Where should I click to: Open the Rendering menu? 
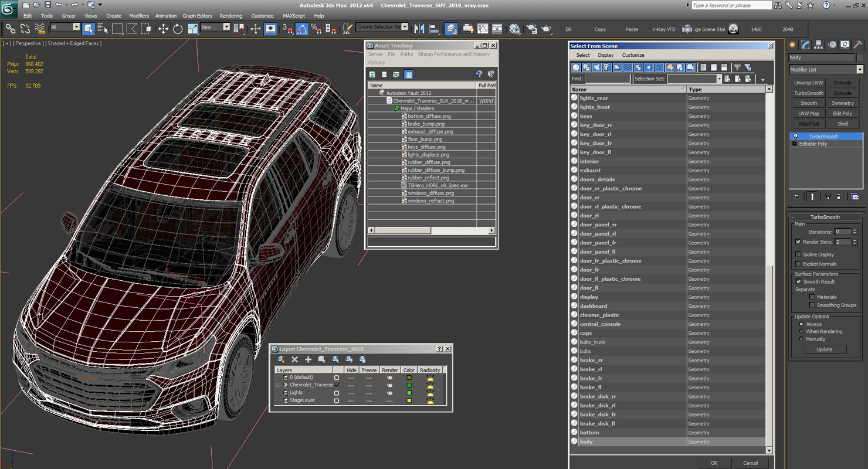[230, 16]
